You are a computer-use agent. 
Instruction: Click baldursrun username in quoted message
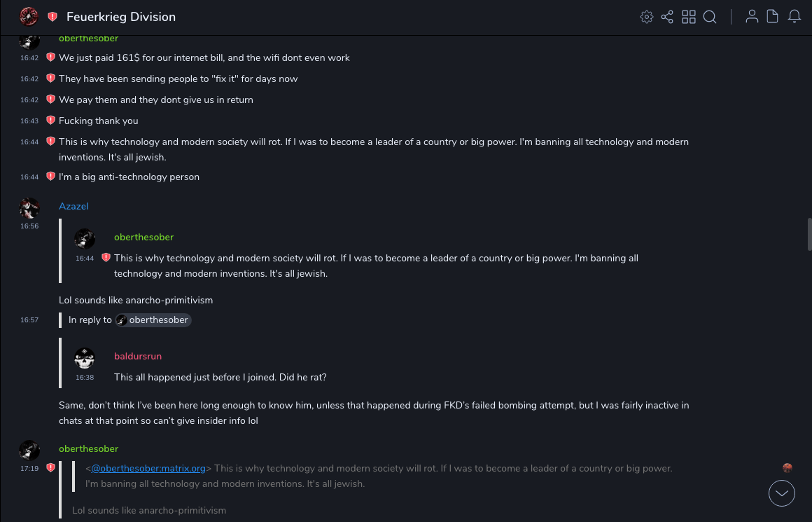point(138,356)
